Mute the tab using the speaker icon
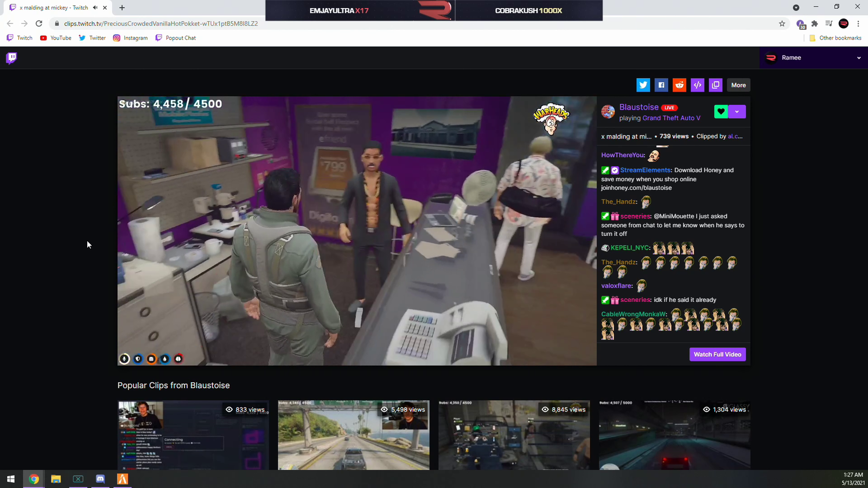 (95, 8)
